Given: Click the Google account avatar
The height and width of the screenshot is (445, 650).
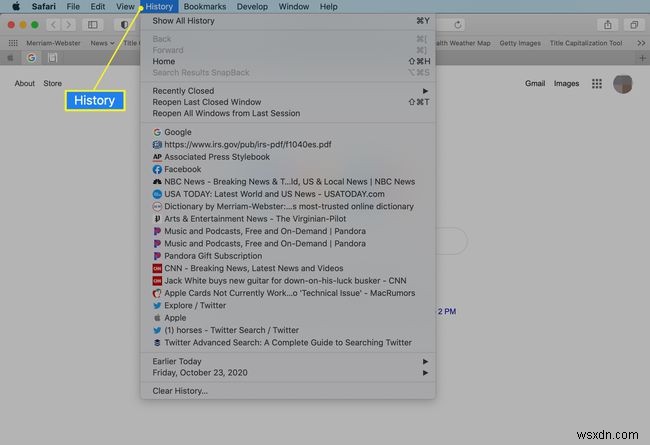Looking at the screenshot, I should coord(622,84).
